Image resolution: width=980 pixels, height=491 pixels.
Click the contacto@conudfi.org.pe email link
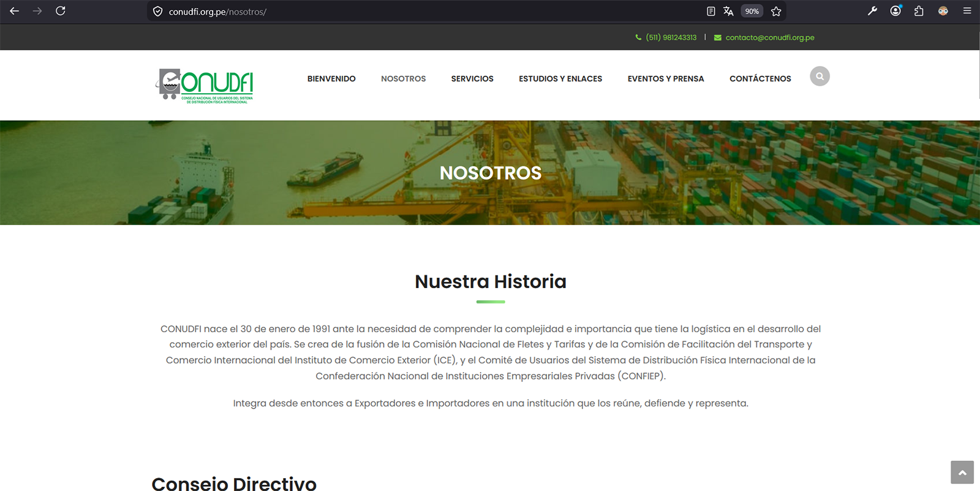pyautogui.click(x=770, y=37)
